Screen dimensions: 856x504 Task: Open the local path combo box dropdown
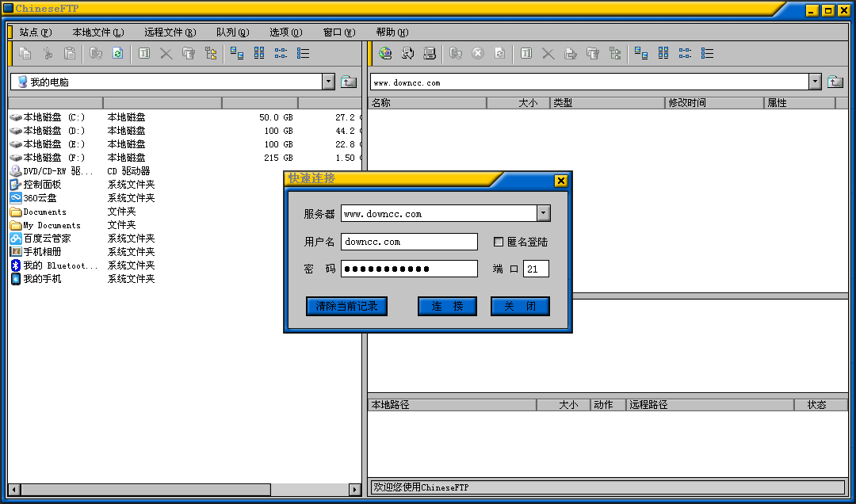coord(327,82)
